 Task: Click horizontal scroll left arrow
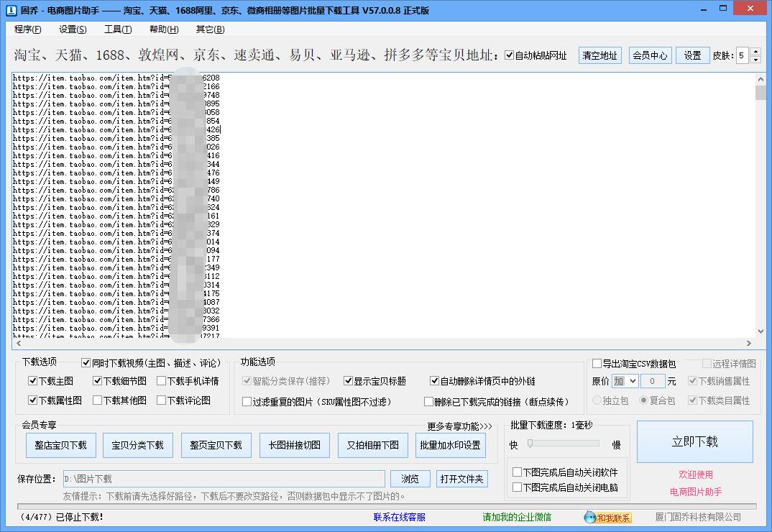pos(19,344)
